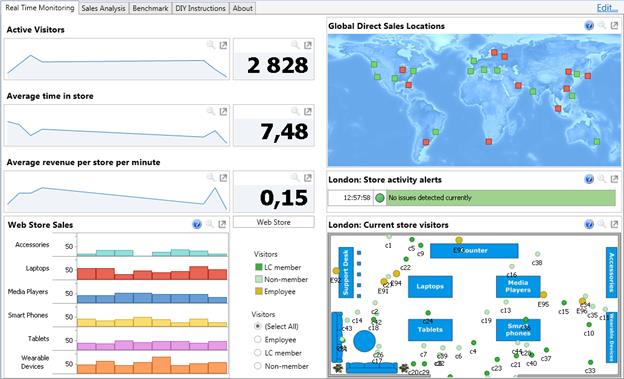Zoom the 2 828 visitor count box
This screenshot has width=624, height=379.
point(295,45)
